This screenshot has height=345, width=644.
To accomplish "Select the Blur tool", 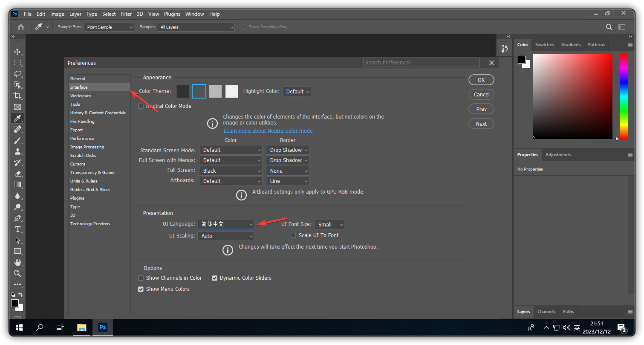I will click(x=17, y=196).
